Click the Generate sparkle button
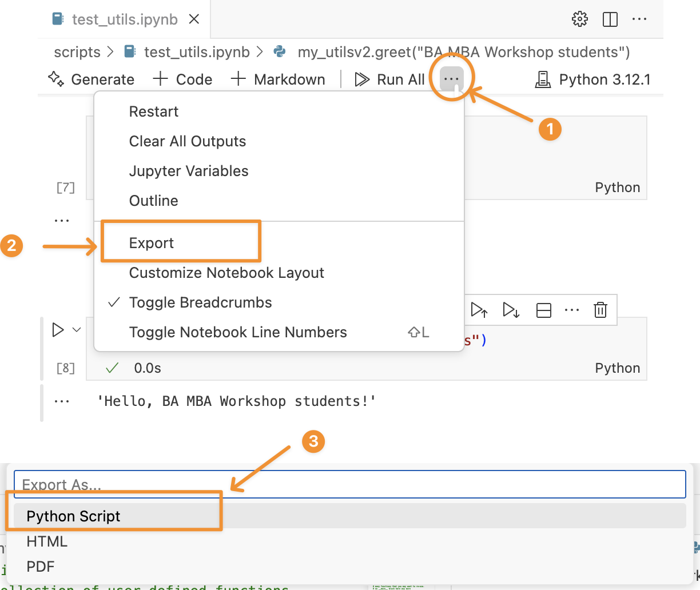The height and width of the screenshot is (590, 700). click(92, 79)
